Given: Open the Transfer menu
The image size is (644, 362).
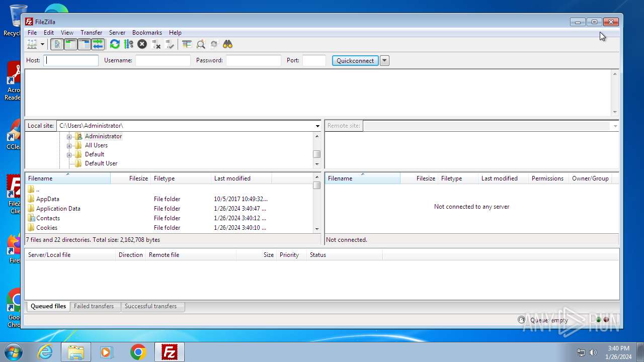Looking at the screenshot, I should tap(91, 33).
